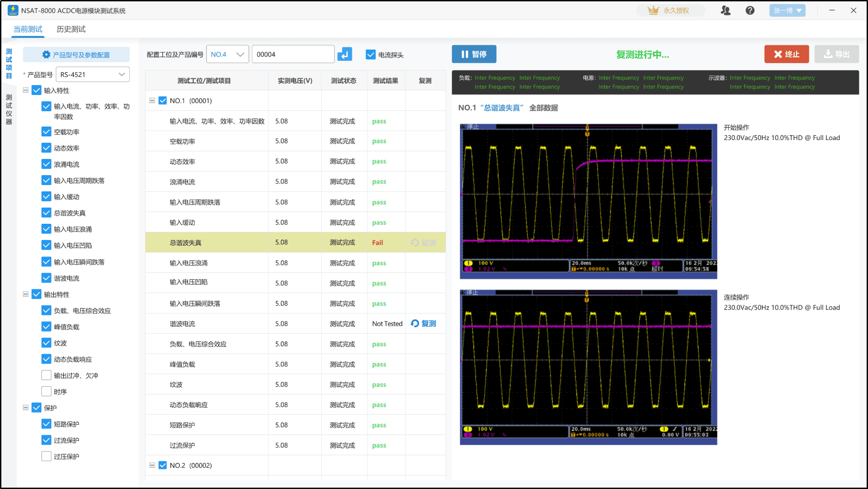This screenshot has width=868, height=489.
Task: Click the terminate button to stop test
Action: click(x=785, y=54)
